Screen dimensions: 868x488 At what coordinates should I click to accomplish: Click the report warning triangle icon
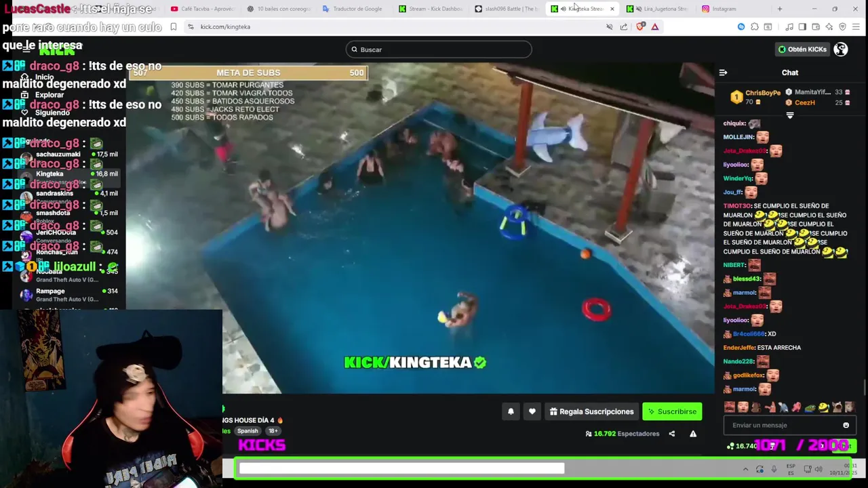click(x=693, y=434)
